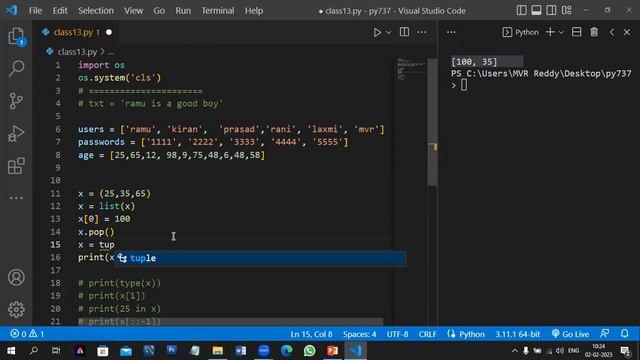640x360 pixels.
Task: Open the Run menu
Action: tap(183, 11)
